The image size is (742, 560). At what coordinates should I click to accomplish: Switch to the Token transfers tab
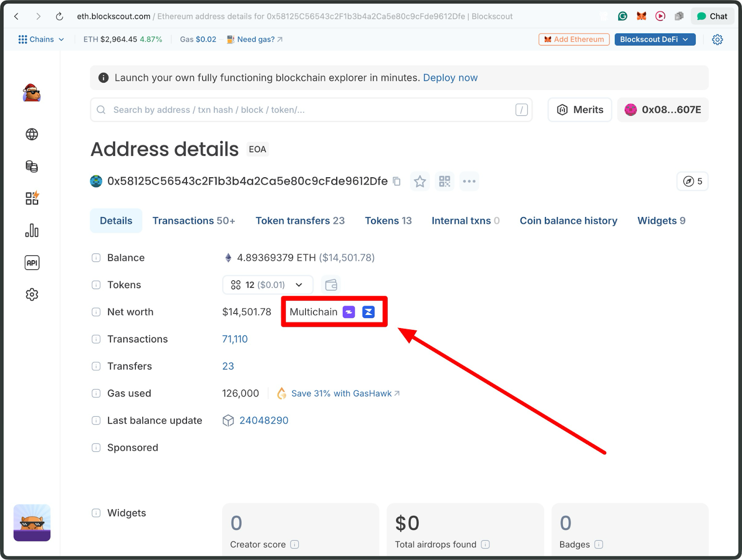(300, 220)
